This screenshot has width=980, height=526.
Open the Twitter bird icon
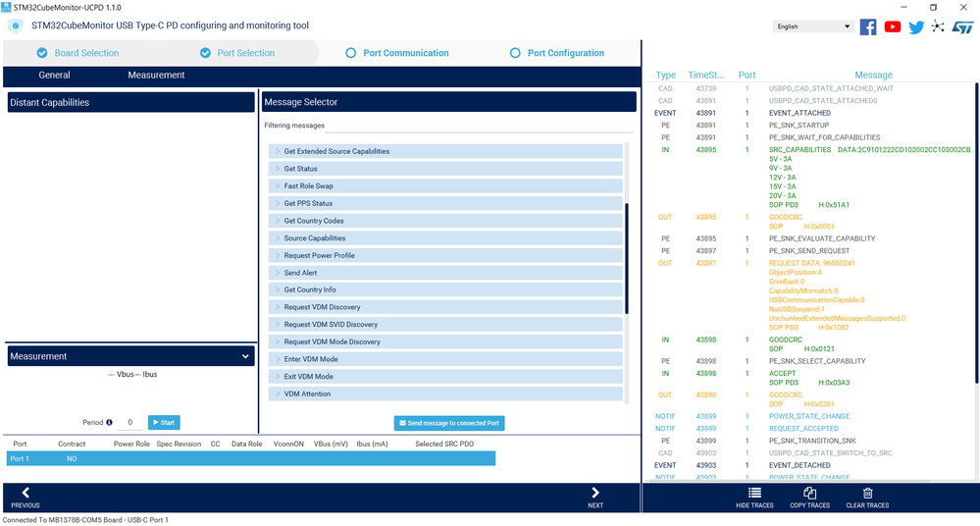click(x=916, y=26)
